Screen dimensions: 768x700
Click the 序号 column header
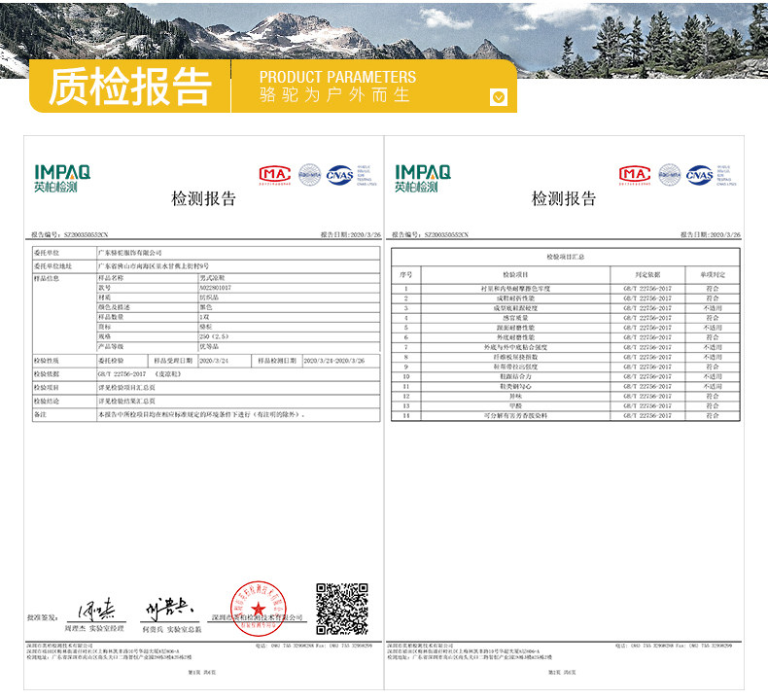click(406, 275)
